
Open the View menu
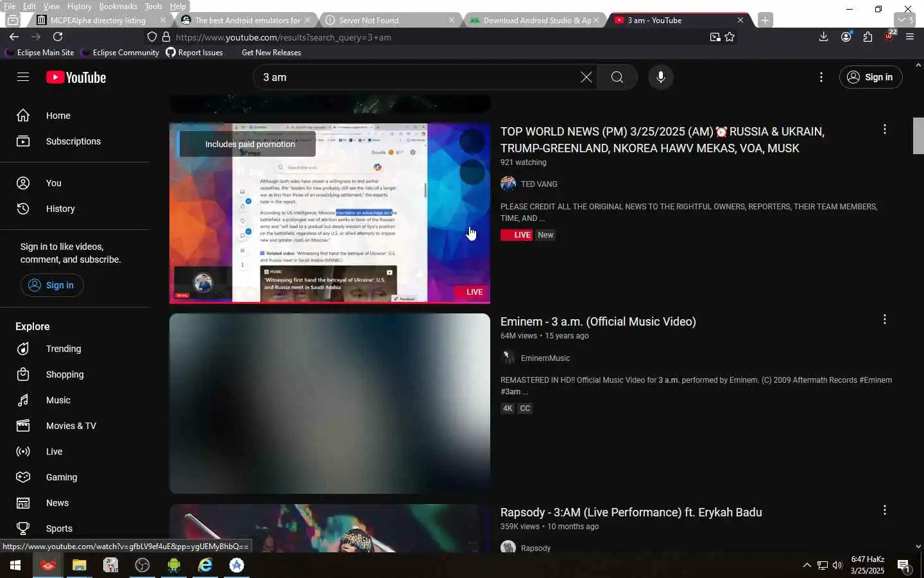51,6
